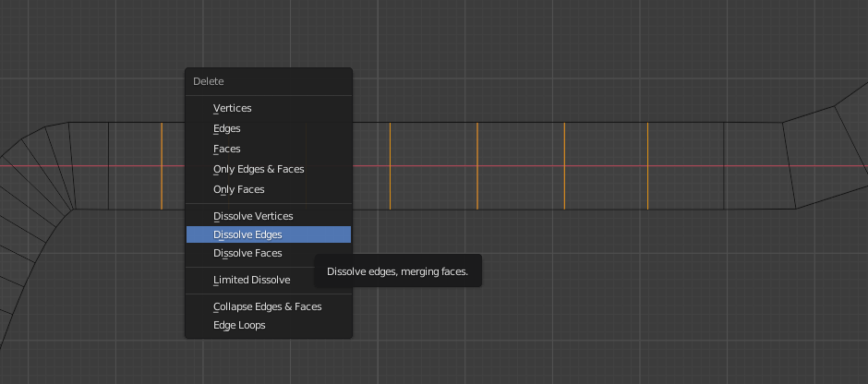Choose Edges in the Delete menu
The image size is (868, 384).
point(269,128)
